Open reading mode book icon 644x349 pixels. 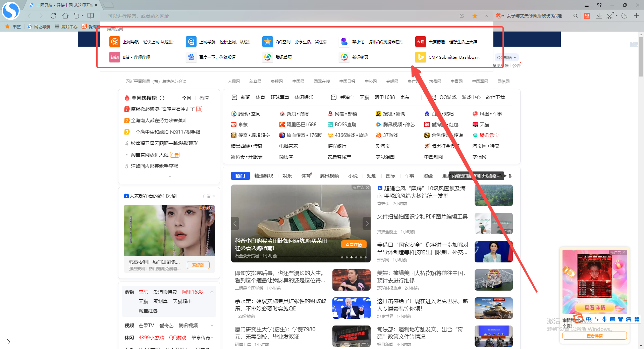pos(91,16)
